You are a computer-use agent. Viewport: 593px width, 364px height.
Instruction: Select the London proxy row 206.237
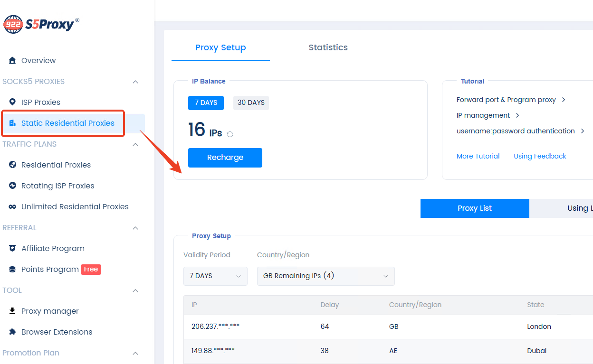coord(213,327)
